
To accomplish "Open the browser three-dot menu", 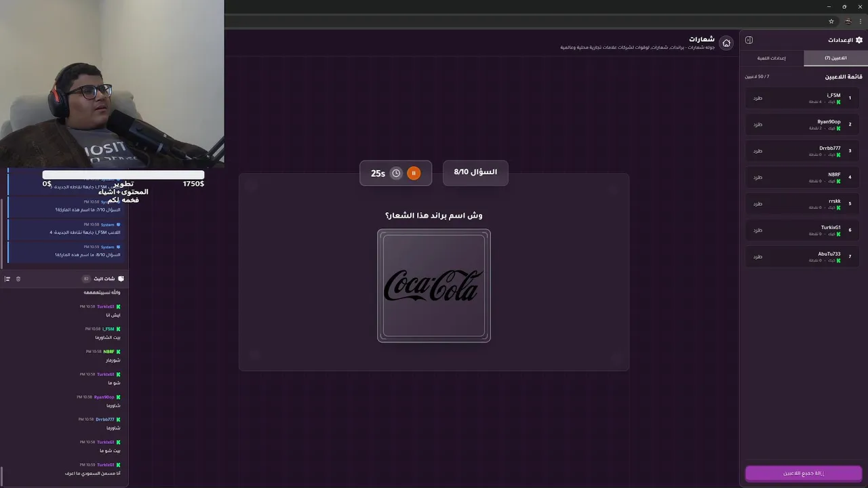I will click(x=861, y=21).
